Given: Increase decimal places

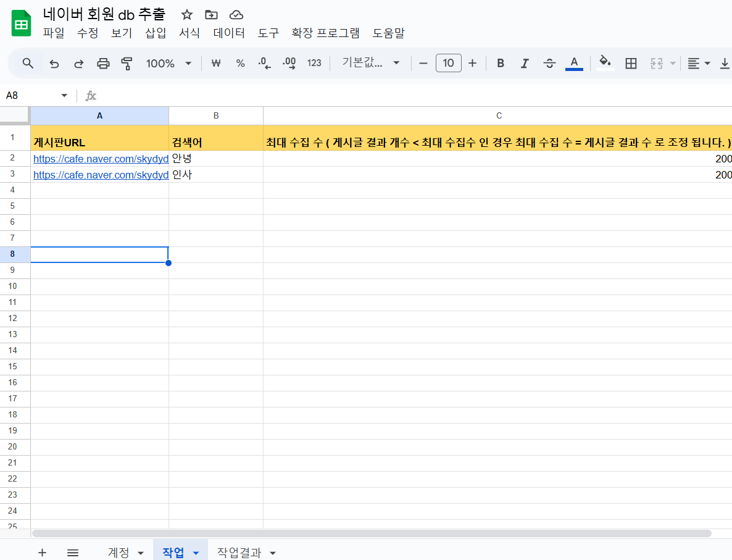Looking at the screenshot, I should [289, 63].
